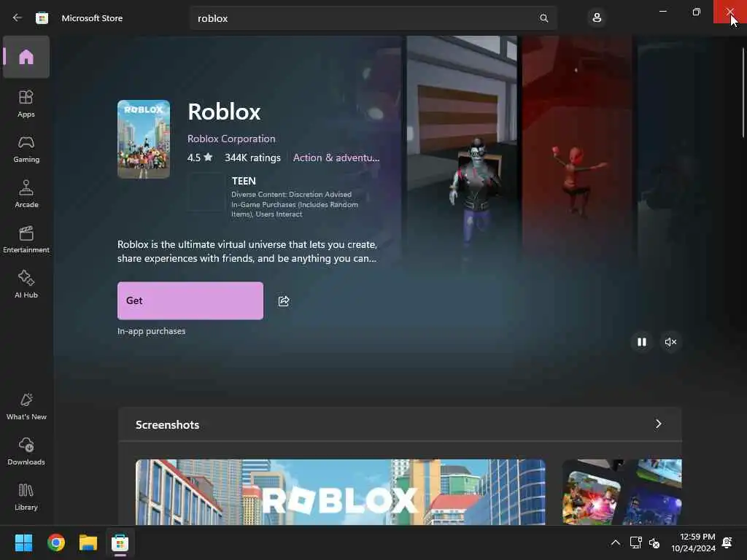Click the 344K ratings text
The height and width of the screenshot is (560, 747).
[x=252, y=157]
